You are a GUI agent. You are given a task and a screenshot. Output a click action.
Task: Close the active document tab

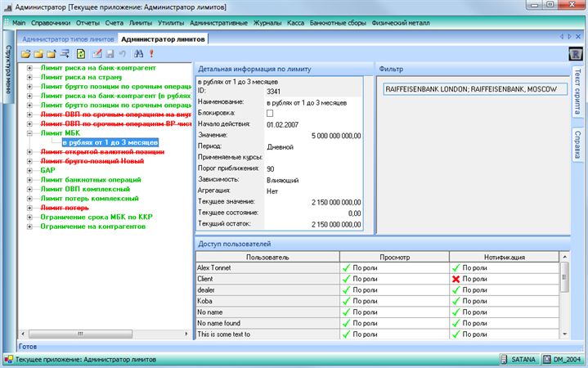578,36
